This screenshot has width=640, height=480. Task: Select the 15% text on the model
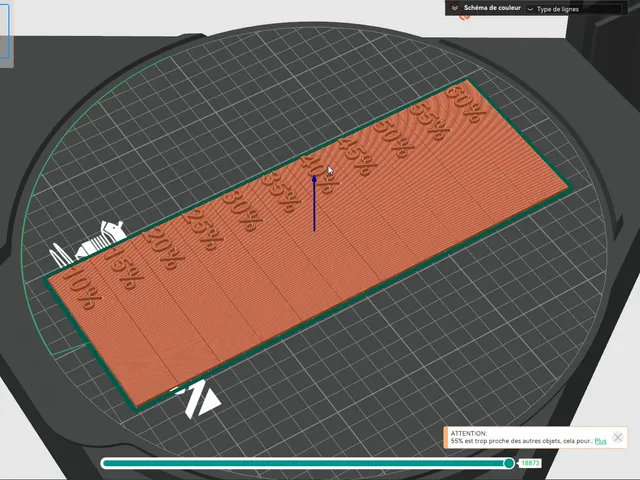pos(124,267)
